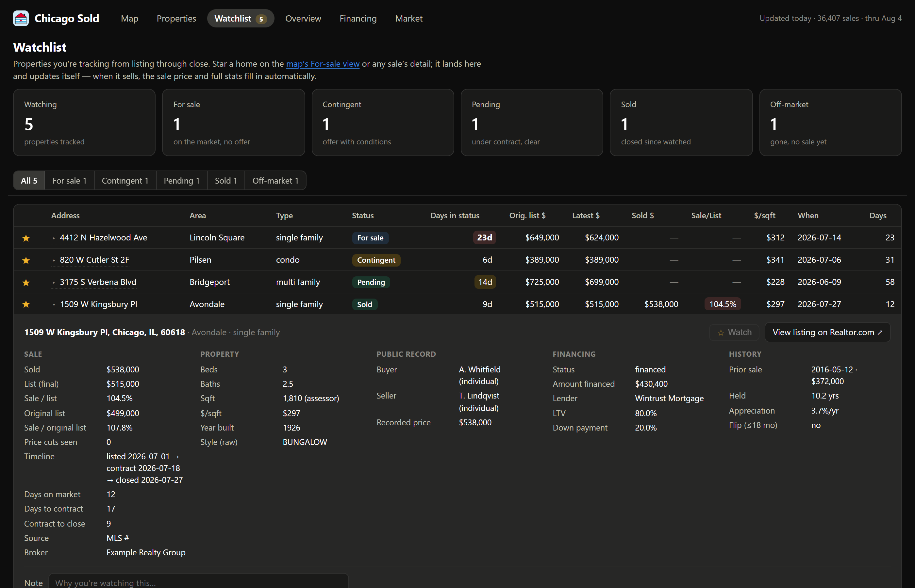This screenshot has width=915, height=588.
Task: Sort by the Status column header
Action: point(363,215)
